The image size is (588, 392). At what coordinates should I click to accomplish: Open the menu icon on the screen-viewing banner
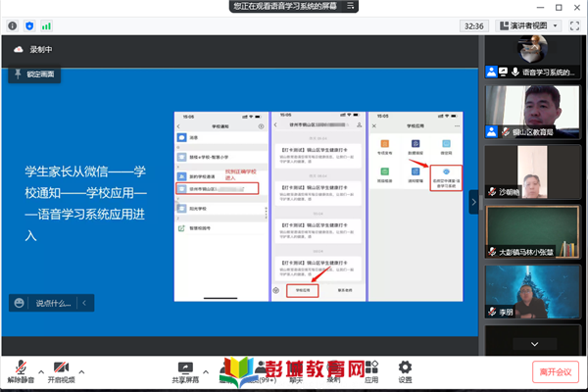350,6
